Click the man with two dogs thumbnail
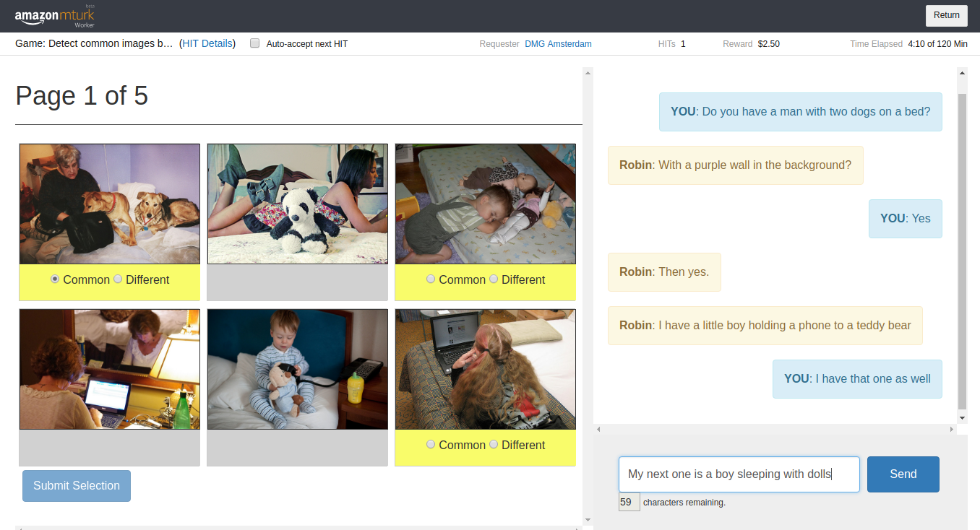Viewport: 980px width, 530px height. point(110,204)
